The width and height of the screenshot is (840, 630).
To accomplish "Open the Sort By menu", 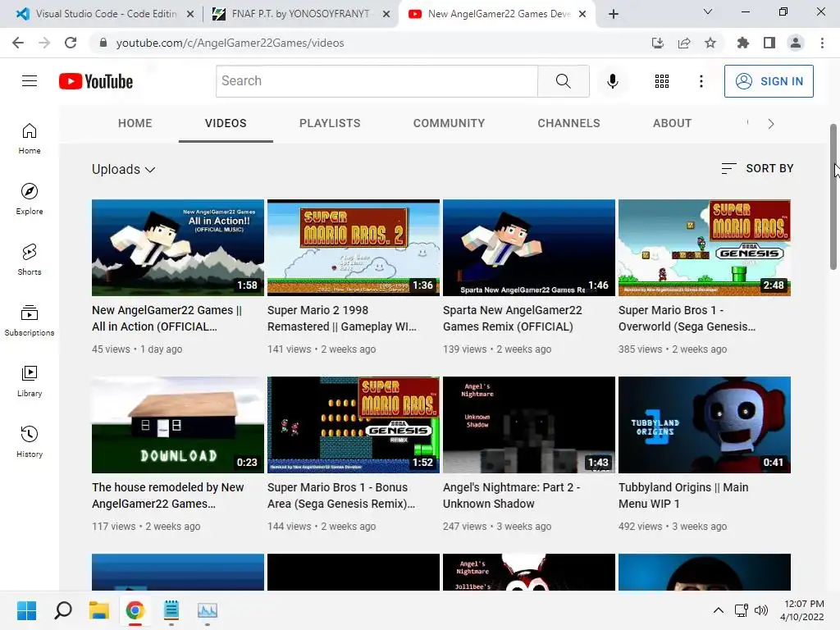I will (x=757, y=168).
